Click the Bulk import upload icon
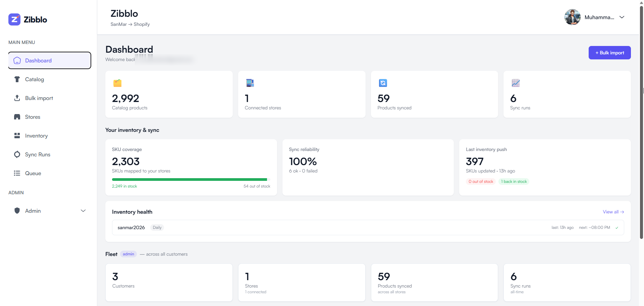The height and width of the screenshot is (306, 644). point(17,98)
